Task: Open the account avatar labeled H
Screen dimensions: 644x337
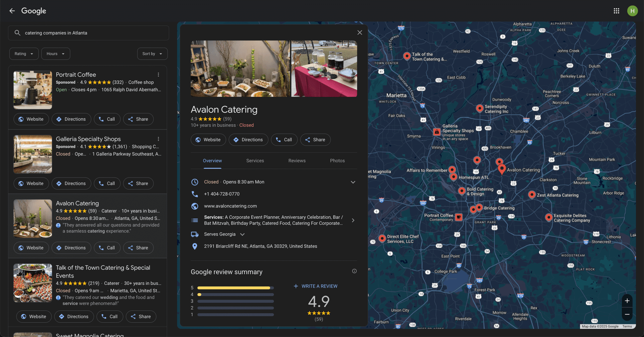Action: click(632, 11)
